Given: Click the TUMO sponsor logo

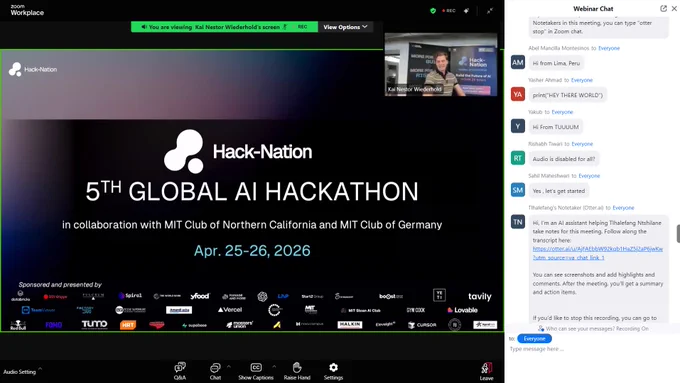Looking at the screenshot, I should coord(95,324).
